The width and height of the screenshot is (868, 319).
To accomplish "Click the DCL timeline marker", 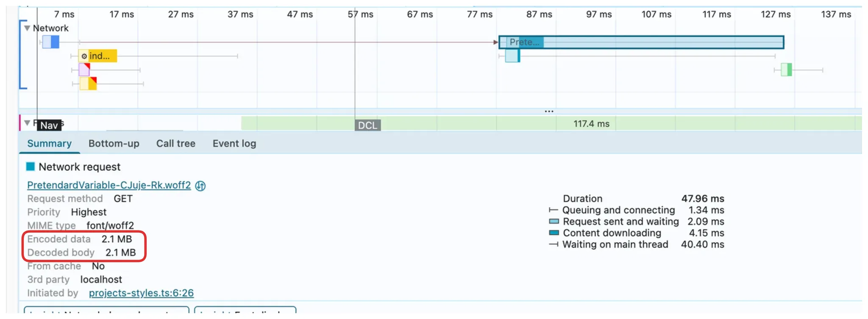I will [x=367, y=125].
